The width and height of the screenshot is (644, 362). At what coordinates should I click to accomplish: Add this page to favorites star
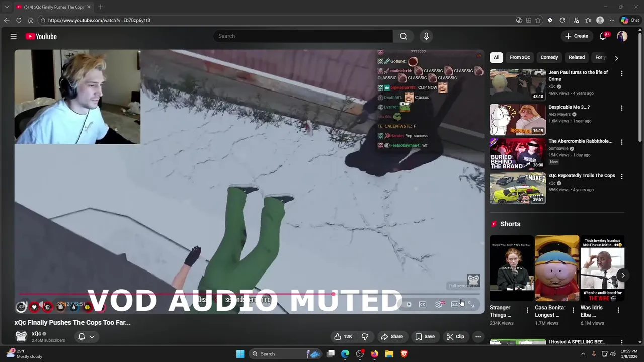538,20
